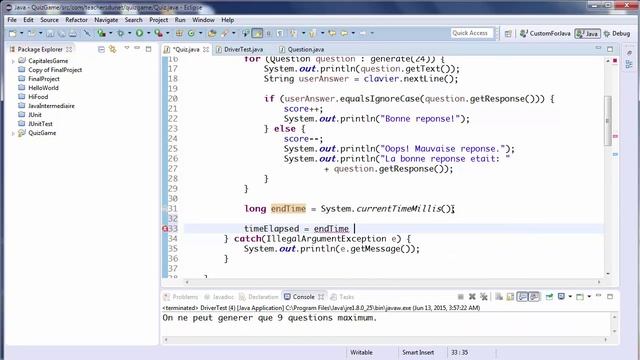
Task: Switch to the Declaration view tab
Action: pos(259,297)
